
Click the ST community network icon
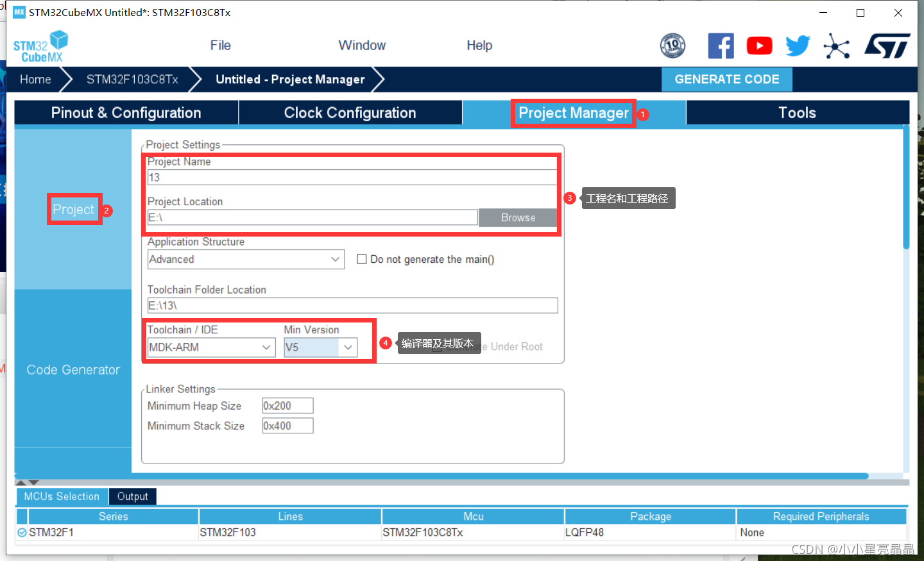tap(837, 46)
